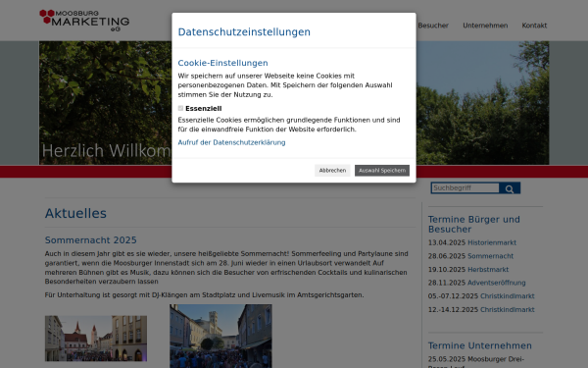Open Christkindlmarkt link dated 12.-14.12.2025

[x=508, y=310]
